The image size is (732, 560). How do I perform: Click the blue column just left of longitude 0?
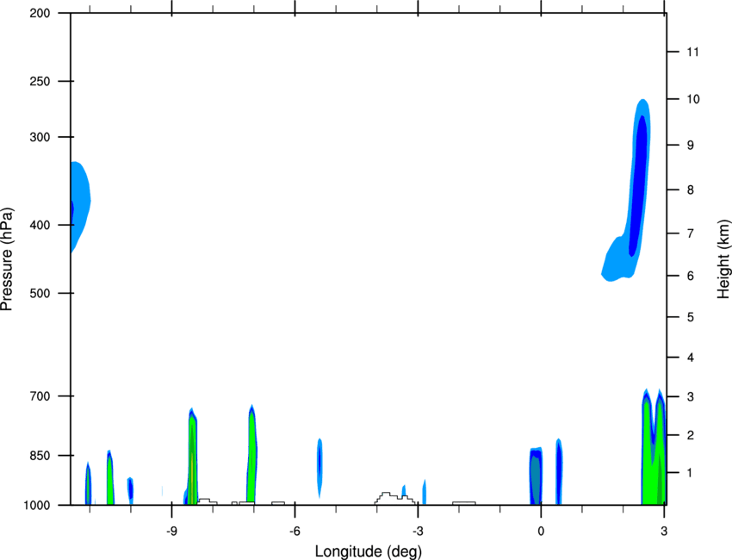(536, 476)
